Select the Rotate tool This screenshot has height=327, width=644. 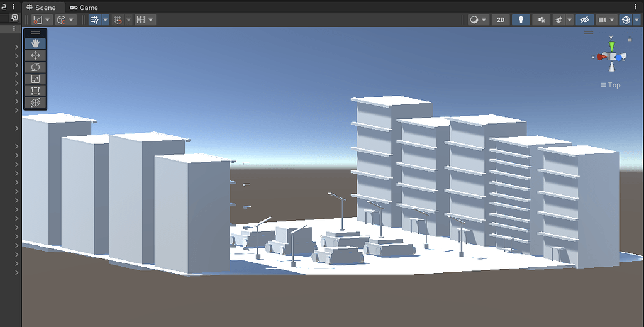coord(35,67)
